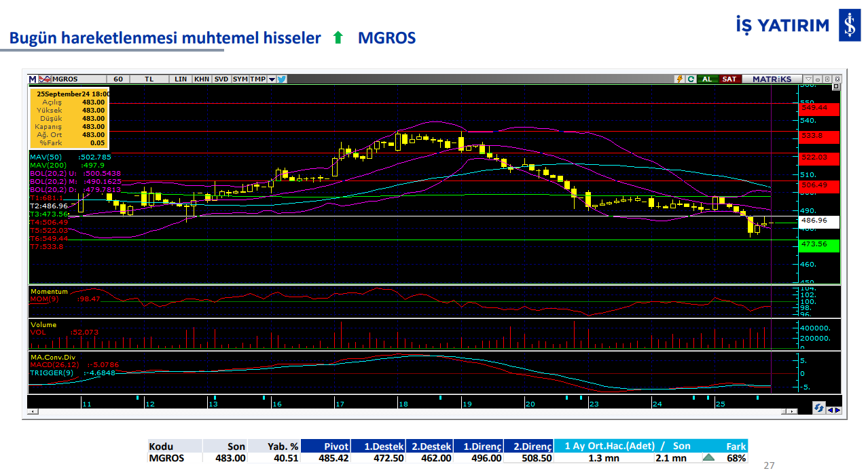Open the chart type icon beside MGROS

click(46, 79)
